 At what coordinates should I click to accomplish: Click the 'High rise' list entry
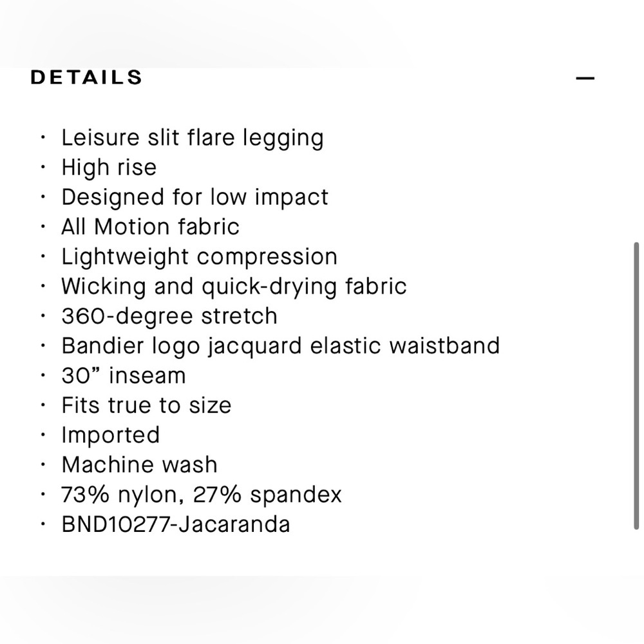[109, 167]
